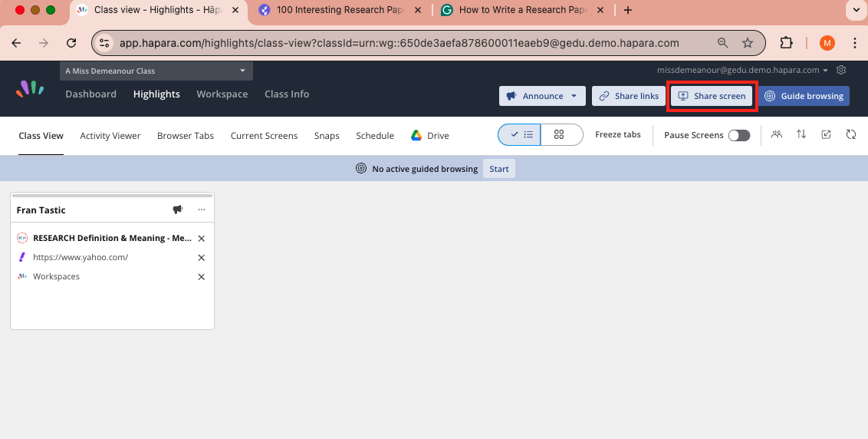Screen dimensions: 868x439
Task: Click the Yahoo favicon in Fran's list
Action: pos(22,257)
